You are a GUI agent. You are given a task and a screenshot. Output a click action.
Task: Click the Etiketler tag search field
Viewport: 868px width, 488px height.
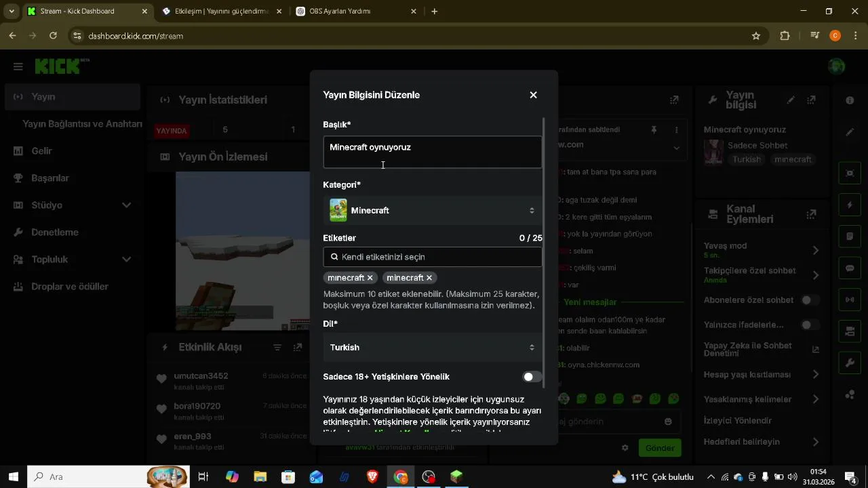[432, 257]
